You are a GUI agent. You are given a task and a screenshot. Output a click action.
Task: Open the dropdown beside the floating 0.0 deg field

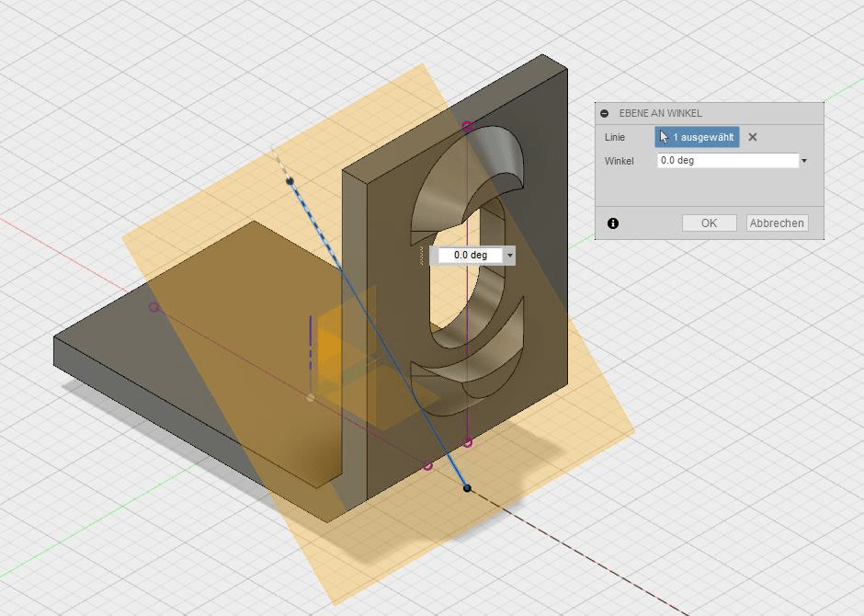(x=508, y=255)
